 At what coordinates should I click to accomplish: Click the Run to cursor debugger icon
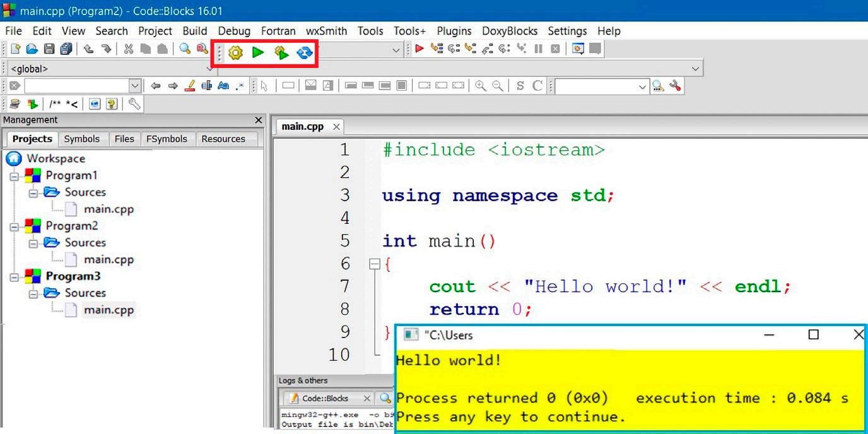click(437, 49)
